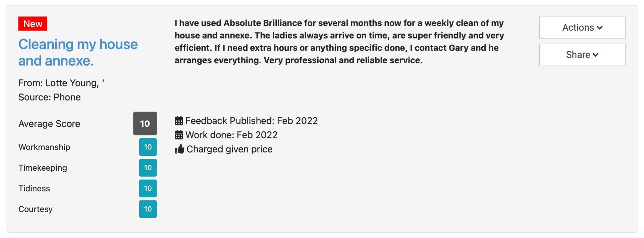Open the Actions dropdown

point(582,28)
